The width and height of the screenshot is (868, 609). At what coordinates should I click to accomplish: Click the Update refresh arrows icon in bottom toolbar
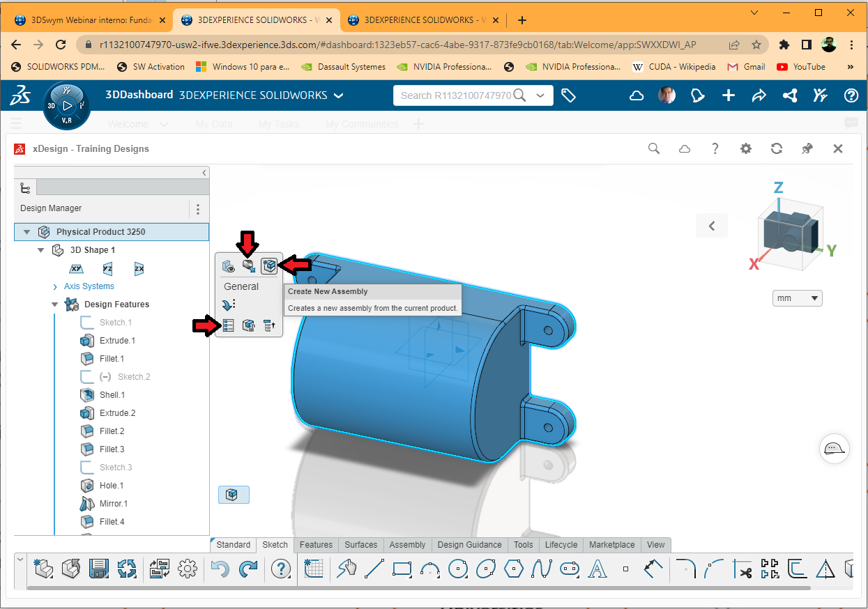127,569
